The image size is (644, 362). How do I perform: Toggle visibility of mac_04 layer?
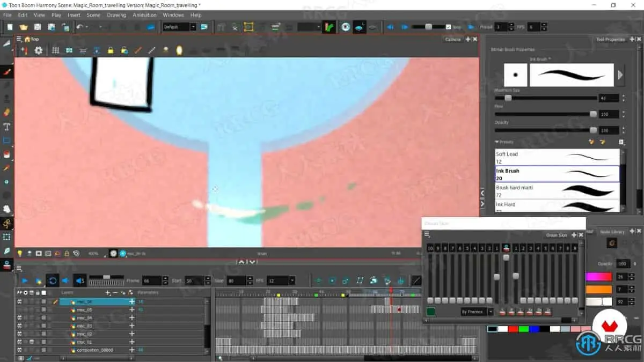(19, 318)
